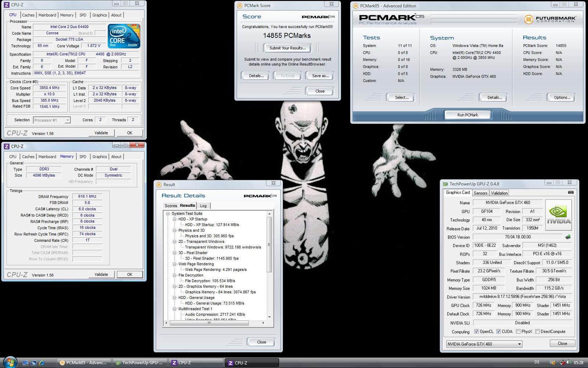Click the Result dialog title bar icon
The width and height of the screenshot is (588, 368).
point(159,185)
